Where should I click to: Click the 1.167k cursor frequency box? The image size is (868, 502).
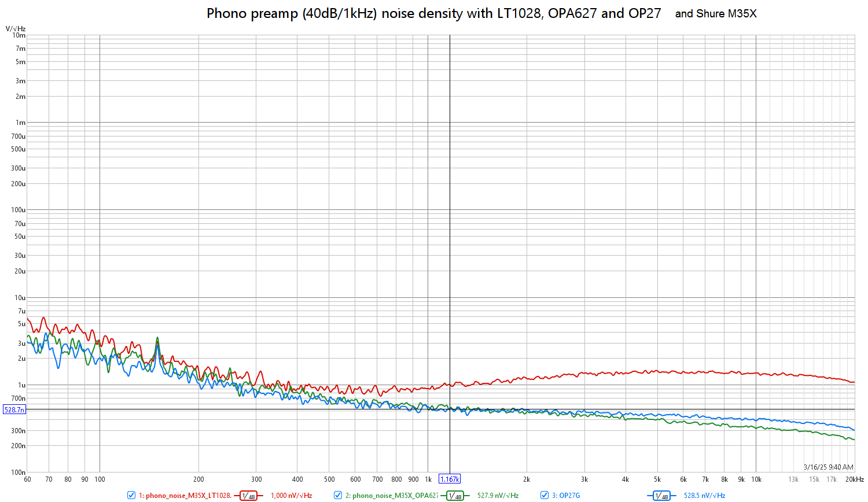tap(450, 479)
